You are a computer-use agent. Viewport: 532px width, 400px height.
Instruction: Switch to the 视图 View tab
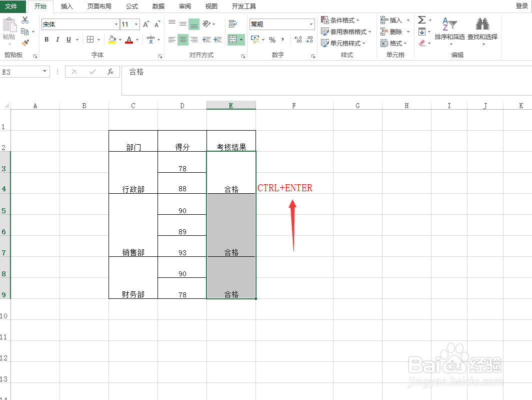[x=211, y=6]
